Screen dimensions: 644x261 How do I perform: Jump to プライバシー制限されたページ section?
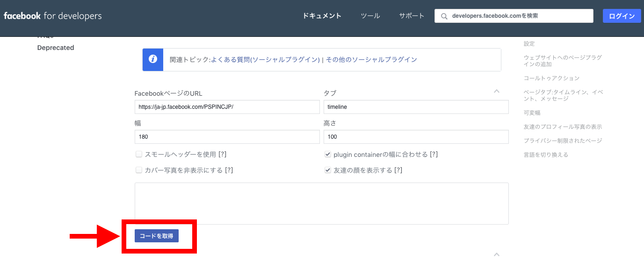pyautogui.click(x=563, y=141)
